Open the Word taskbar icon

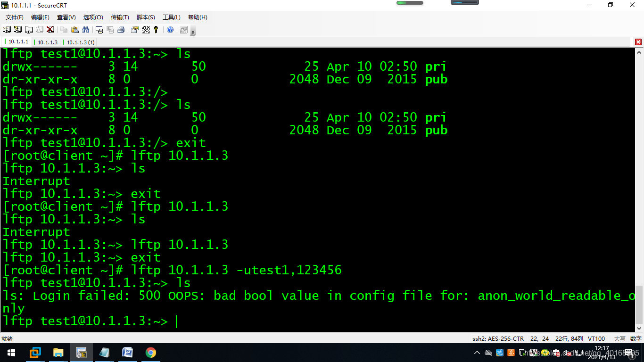(127, 353)
